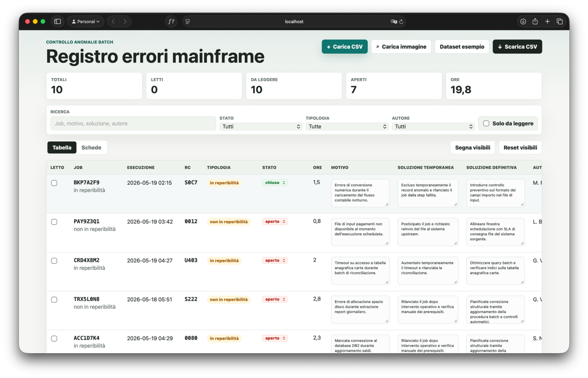The height and width of the screenshot is (378, 588).
Task: Download with Scarica CSV button
Action: click(x=517, y=47)
